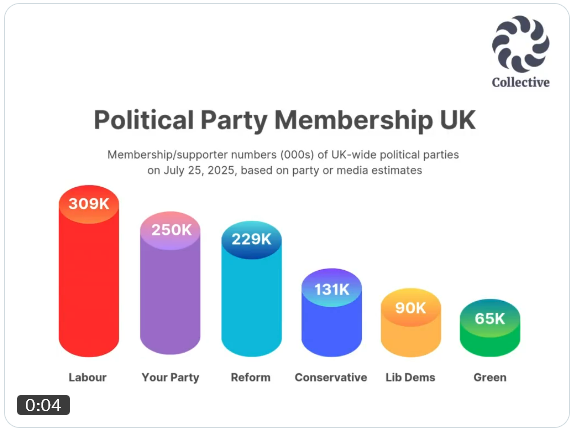This screenshot has height=430, width=575.
Task: Select the orange Lib Dems cylinder bar
Action: tap(411, 323)
